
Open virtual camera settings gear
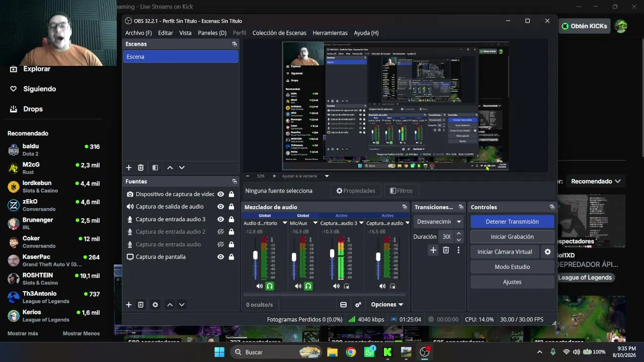pyautogui.click(x=548, y=252)
